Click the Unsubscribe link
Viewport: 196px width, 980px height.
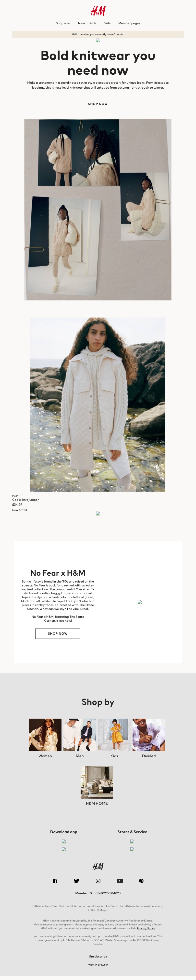pos(98,956)
